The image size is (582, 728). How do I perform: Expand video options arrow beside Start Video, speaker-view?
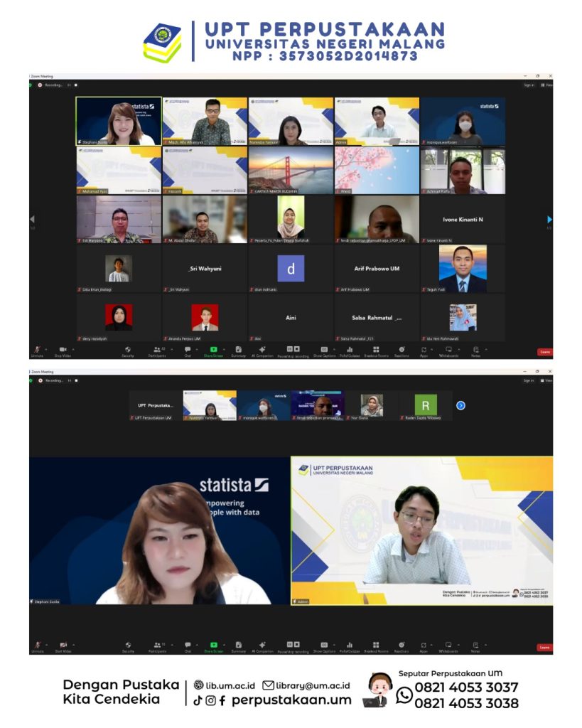(x=74, y=644)
